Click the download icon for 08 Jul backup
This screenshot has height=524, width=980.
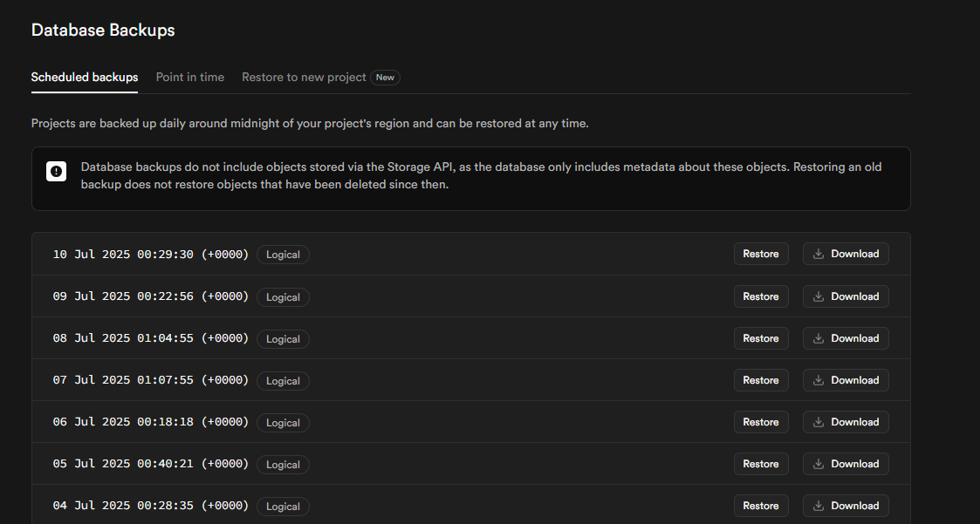819,338
